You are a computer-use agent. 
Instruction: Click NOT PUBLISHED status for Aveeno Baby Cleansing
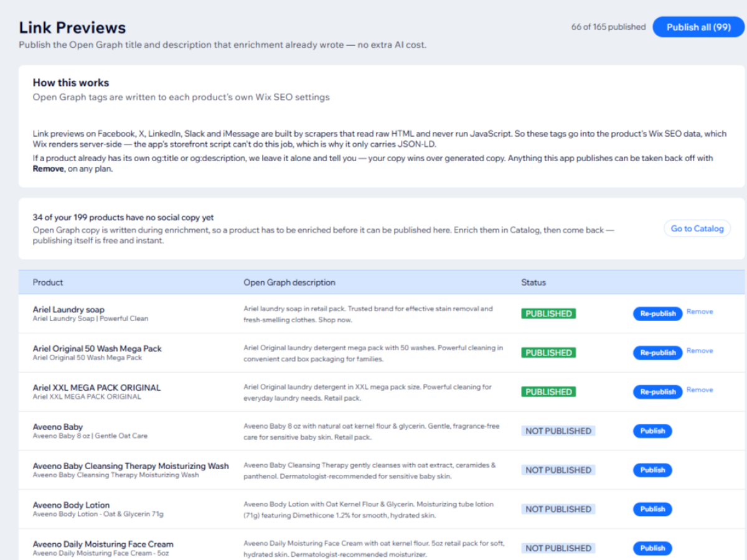tap(558, 470)
